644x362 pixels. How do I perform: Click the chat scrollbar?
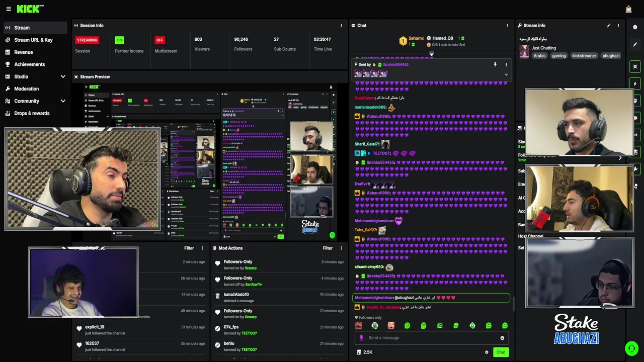coord(514,304)
